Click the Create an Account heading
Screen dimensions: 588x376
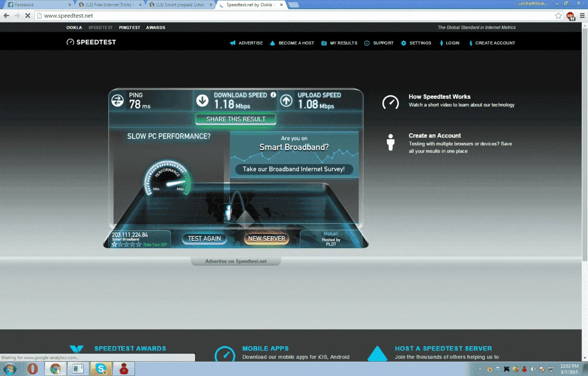pyautogui.click(x=435, y=136)
